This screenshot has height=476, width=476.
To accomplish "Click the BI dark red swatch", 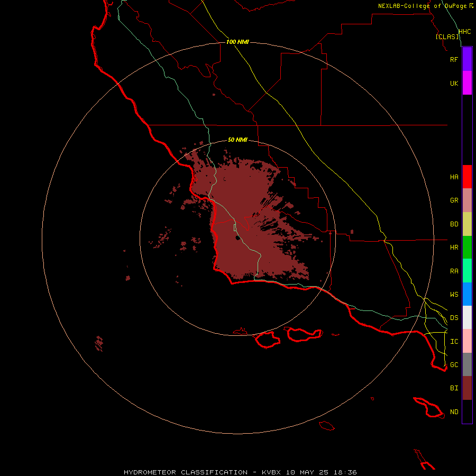I will [x=467, y=388].
